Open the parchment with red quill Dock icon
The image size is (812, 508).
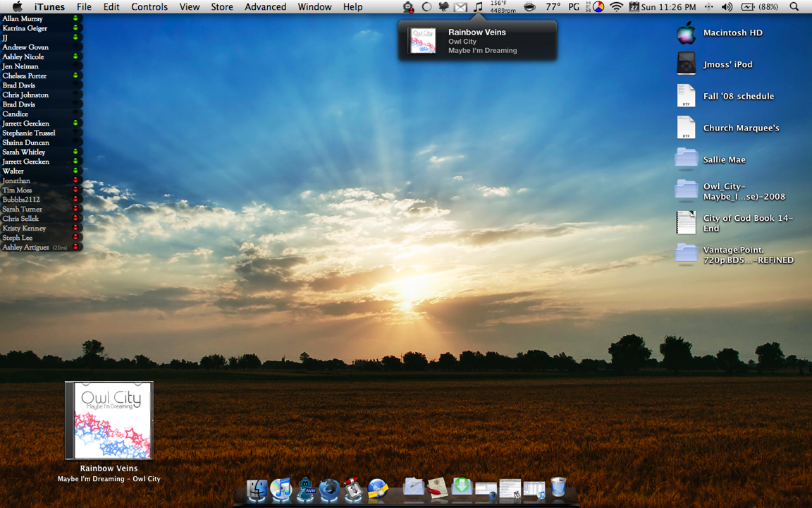pos(437,488)
